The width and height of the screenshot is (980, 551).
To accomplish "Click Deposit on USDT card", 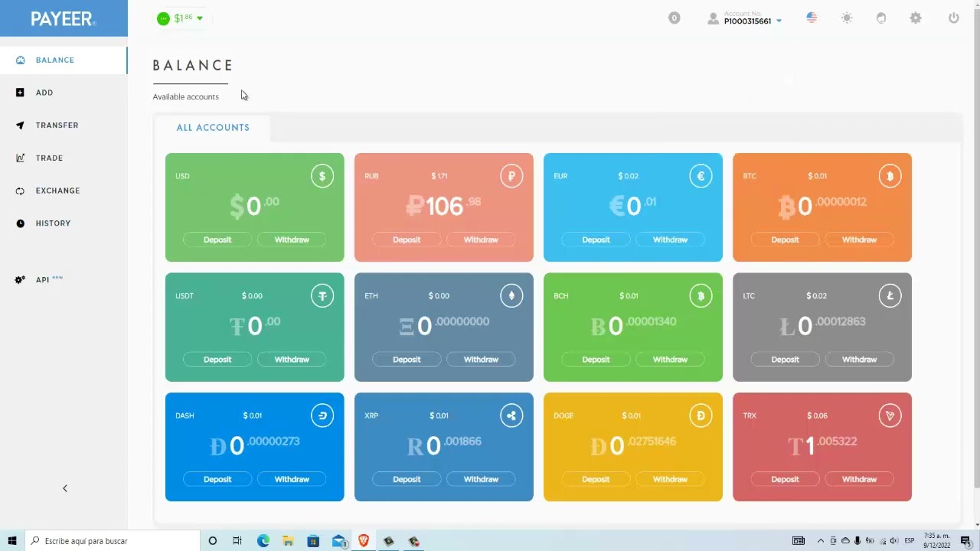I will point(217,359).
